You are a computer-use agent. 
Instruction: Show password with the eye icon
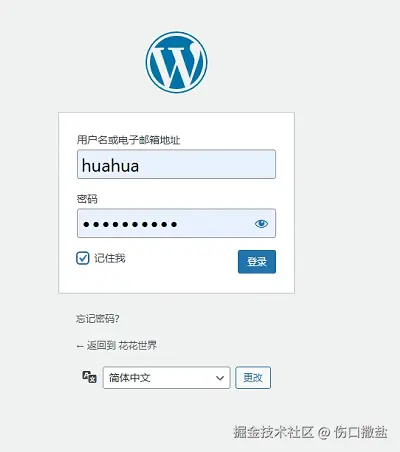pyautogui.click(x=261, y=224)
